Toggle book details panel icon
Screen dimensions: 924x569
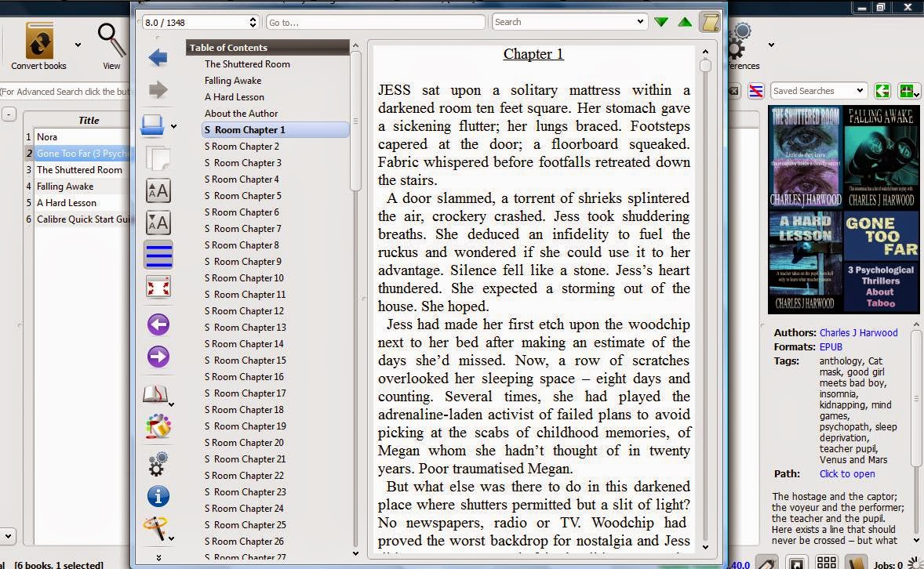click(x=857, y=563)
